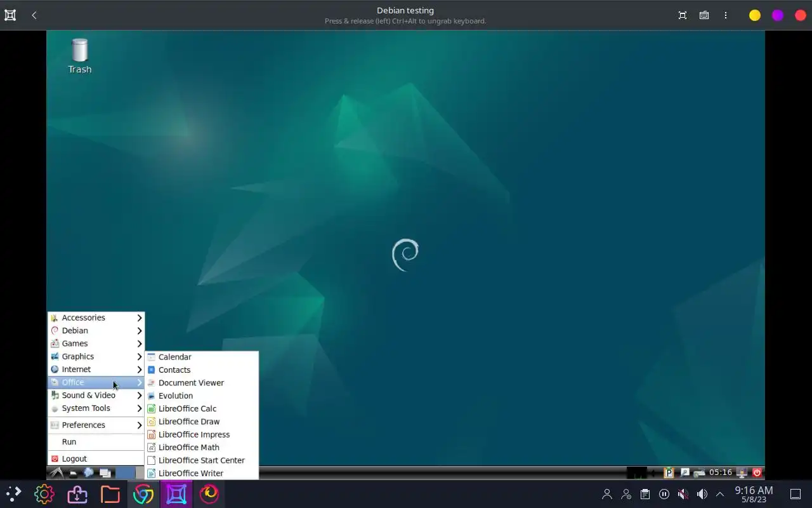The image size is (812, 508).
Task: Choose Run from the start menu
Action: pos(96,442)
